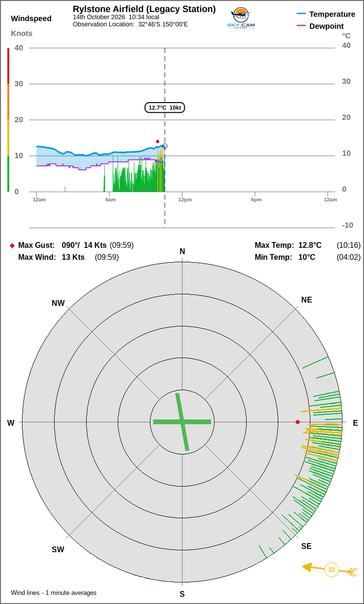Screen dimensions: 364x604
Task: Click the blue Temperature legend line
Action: (301, 14)
